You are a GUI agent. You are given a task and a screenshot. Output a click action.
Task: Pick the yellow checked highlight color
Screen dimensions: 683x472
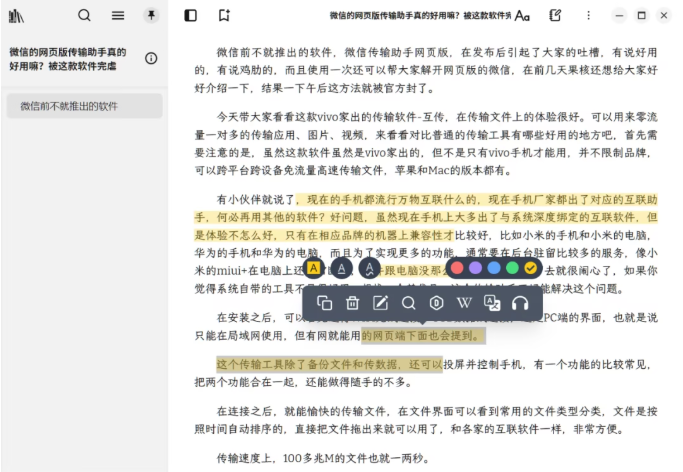coord(531,268)
